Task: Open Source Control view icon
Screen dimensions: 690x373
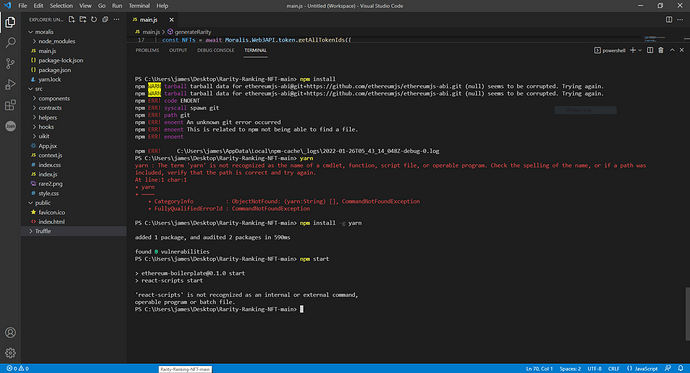Action: point(10,63)
